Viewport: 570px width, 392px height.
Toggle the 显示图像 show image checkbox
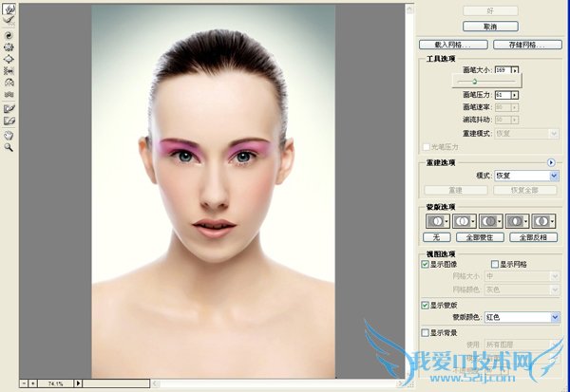(425, 264)
